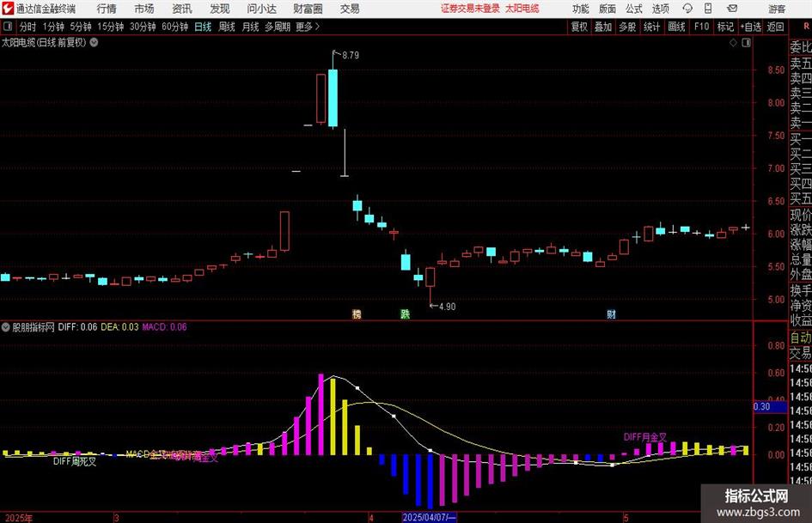Image resolution: width=812 pixels, height=523 pixels.
Task: Expand 更多 period options
Action: click(308, 27)
